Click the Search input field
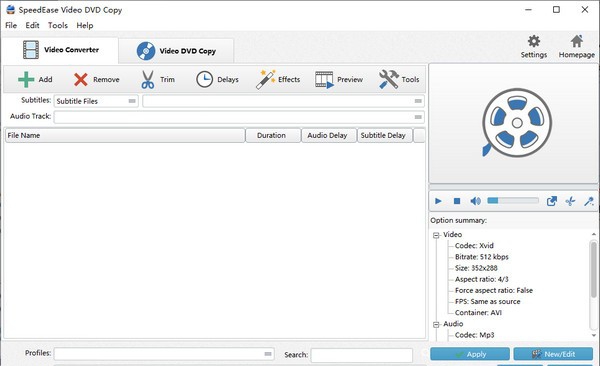 pos(362,355)
